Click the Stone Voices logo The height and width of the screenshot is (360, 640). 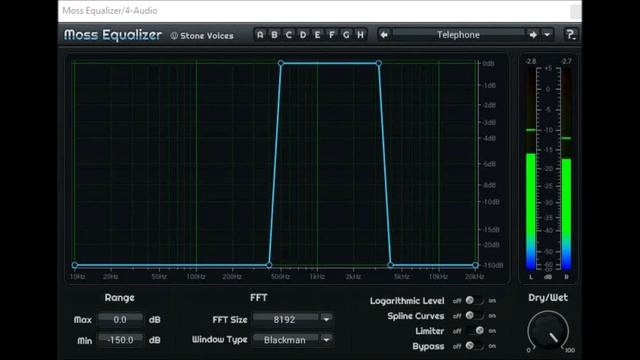tap(202, 36)
